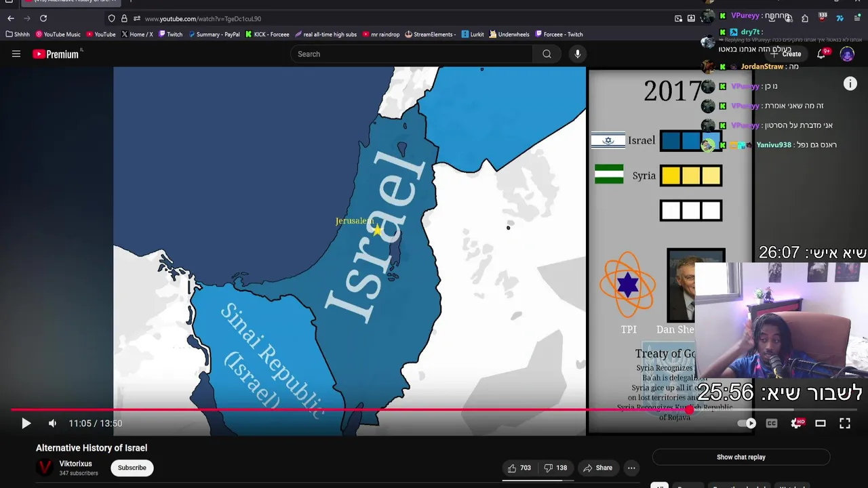The image size is (868, 488).
Task: Open the Home / X bookmark
Action: point(137,34)
